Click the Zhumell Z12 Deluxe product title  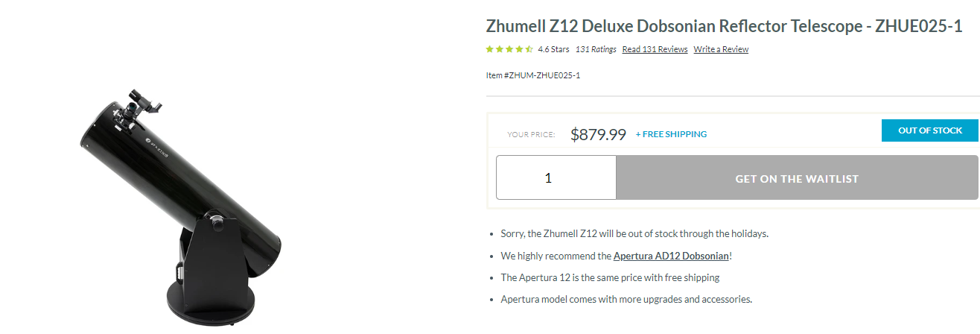coord(724,26)
